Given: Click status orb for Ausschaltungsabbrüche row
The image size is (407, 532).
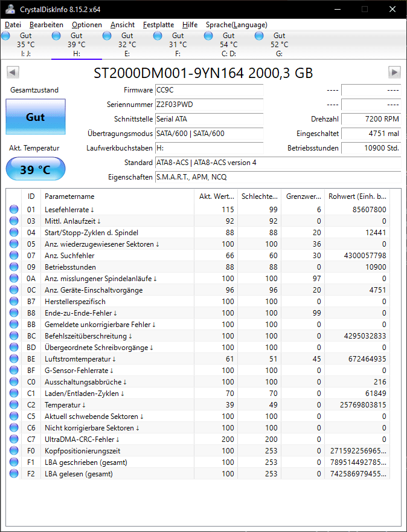Looking at the screenshot, I should (14, 382).
